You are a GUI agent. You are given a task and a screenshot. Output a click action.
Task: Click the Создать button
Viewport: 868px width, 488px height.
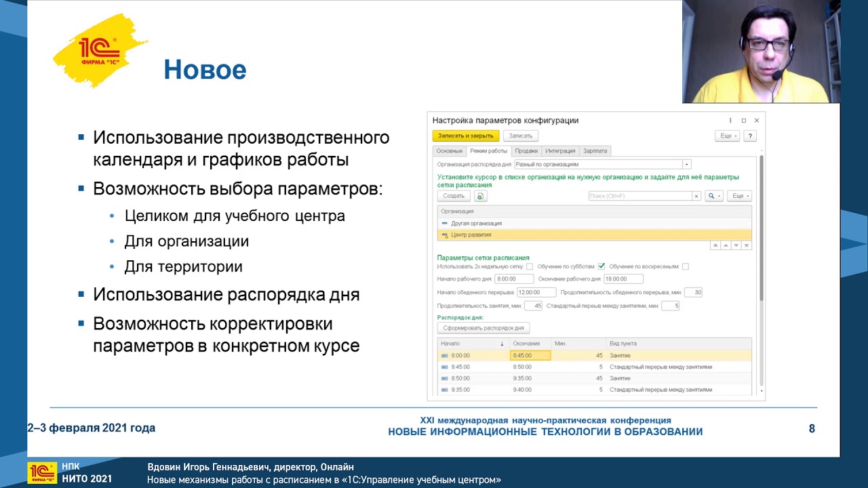pos(454,196)
